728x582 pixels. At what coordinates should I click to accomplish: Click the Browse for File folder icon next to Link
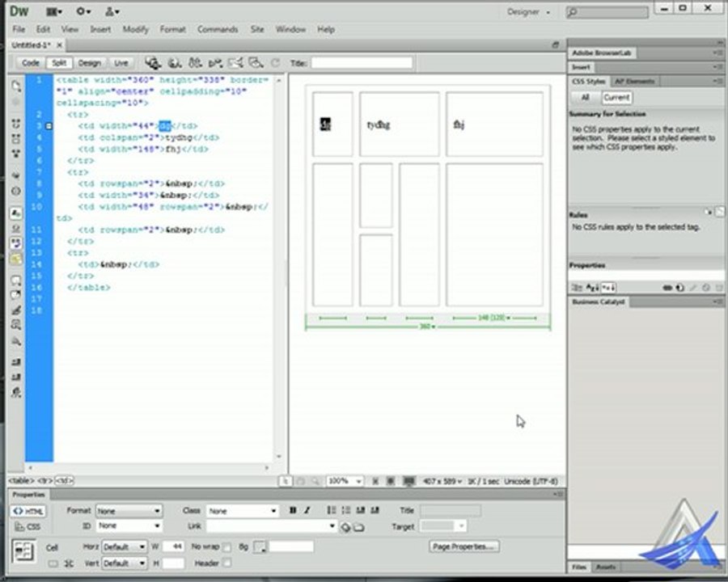click(x=359, y=527)
